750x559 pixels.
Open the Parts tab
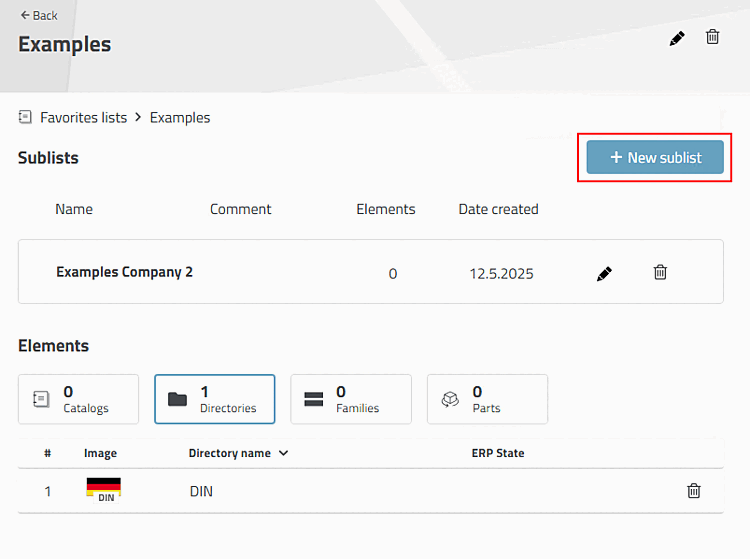click(x=486, y=399)
